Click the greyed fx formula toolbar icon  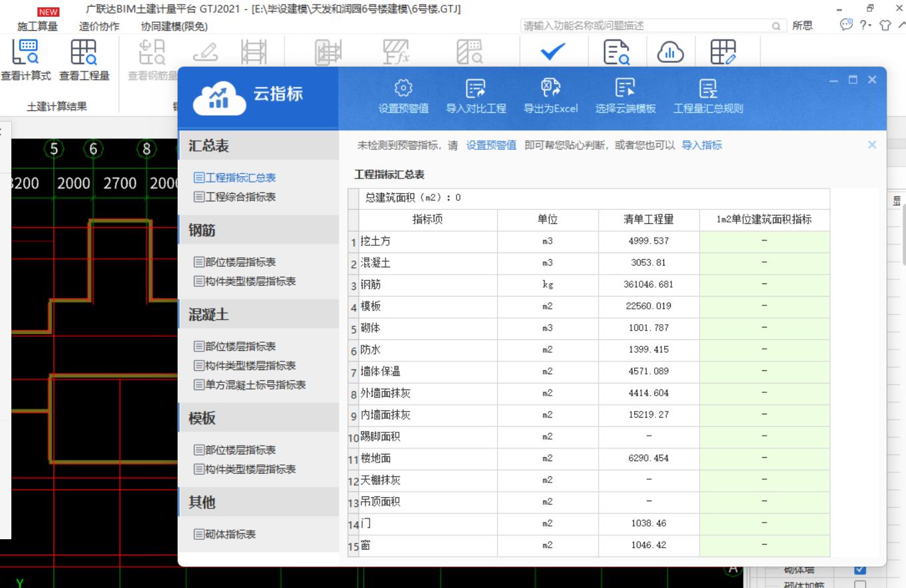pyautogui.click(x=396, y=52)
